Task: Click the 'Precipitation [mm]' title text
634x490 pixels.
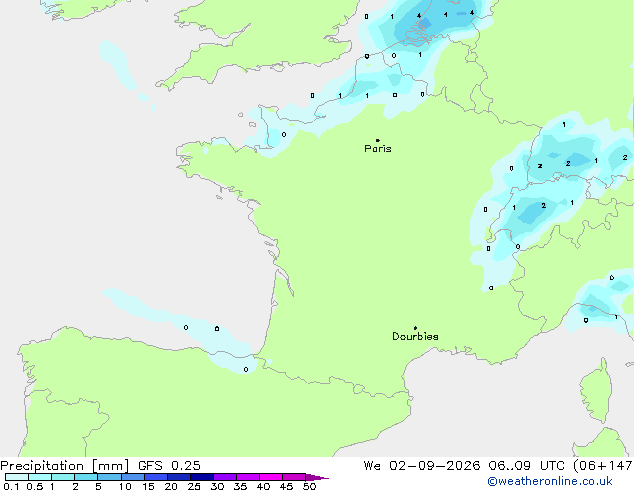Action: pos(65,466)
